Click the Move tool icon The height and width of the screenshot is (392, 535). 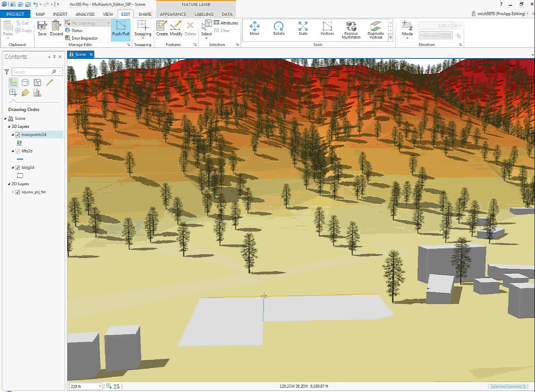[x=254, y=28]
